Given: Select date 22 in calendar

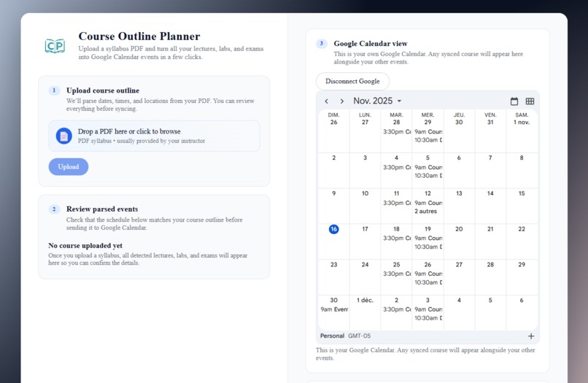Looking at the screenshot, I should click(522, 229).
